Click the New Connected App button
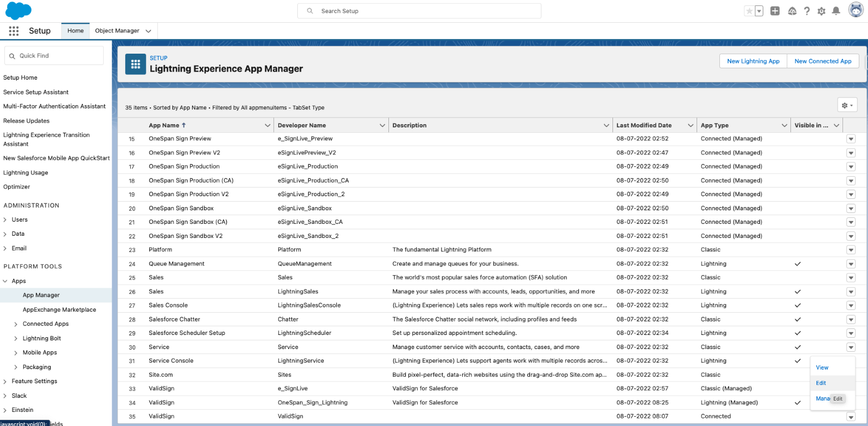 tap(823, 61)
